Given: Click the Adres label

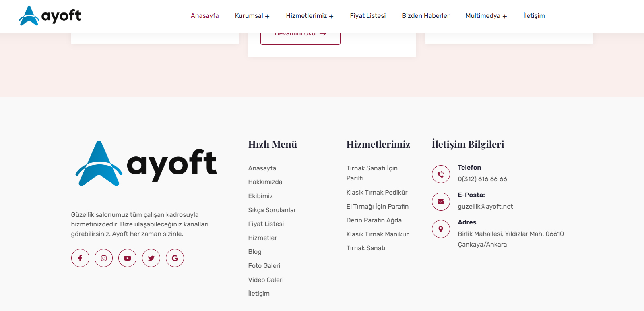Looking at the screenshot, I should [467, 222].
